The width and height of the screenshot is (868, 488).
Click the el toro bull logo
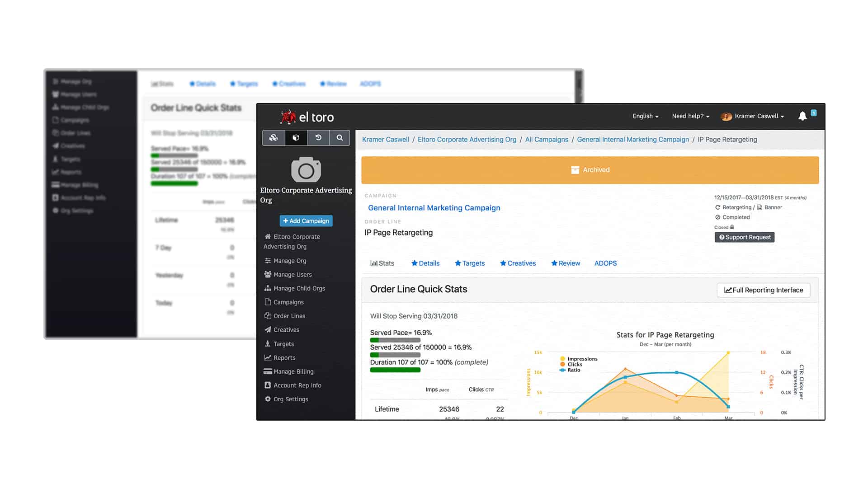288,117
